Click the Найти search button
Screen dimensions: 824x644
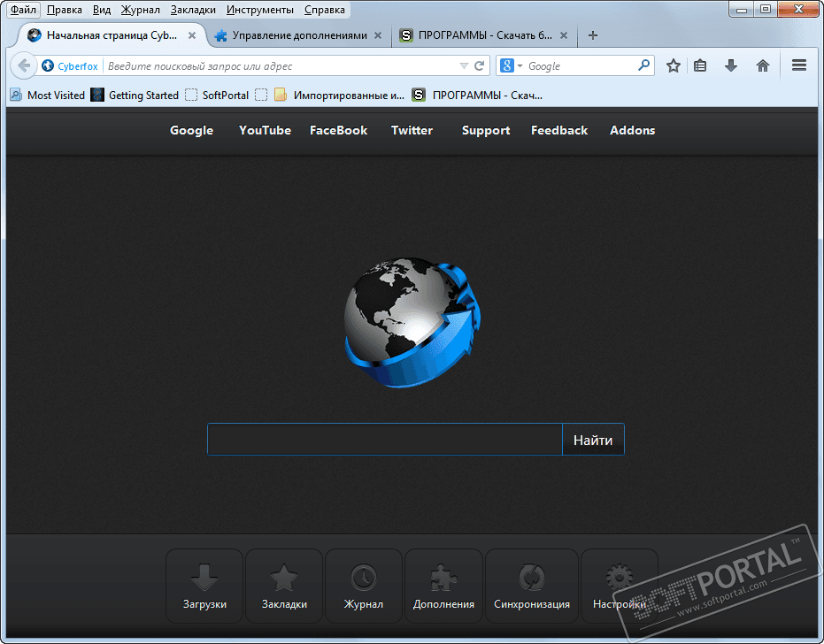(x=593, y=439)
